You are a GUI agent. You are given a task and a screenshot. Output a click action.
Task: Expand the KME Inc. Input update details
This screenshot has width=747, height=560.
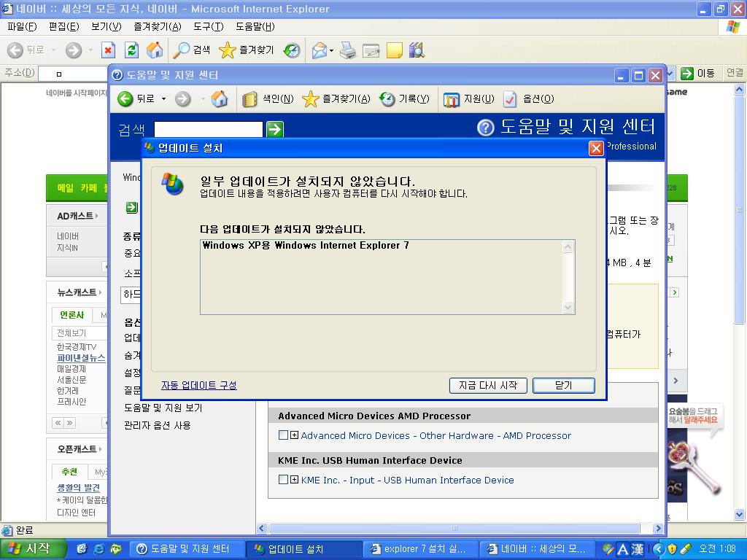295,480
